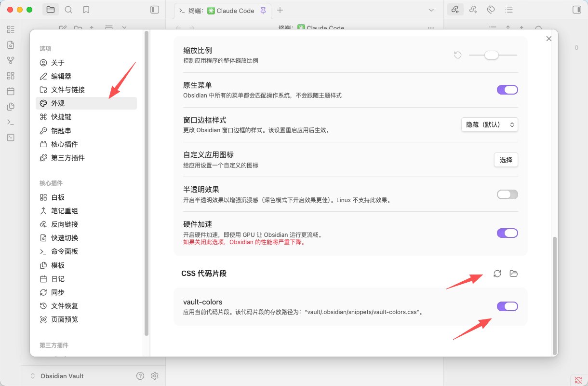Open 同步 plugin settings

(x=86, y=292)
